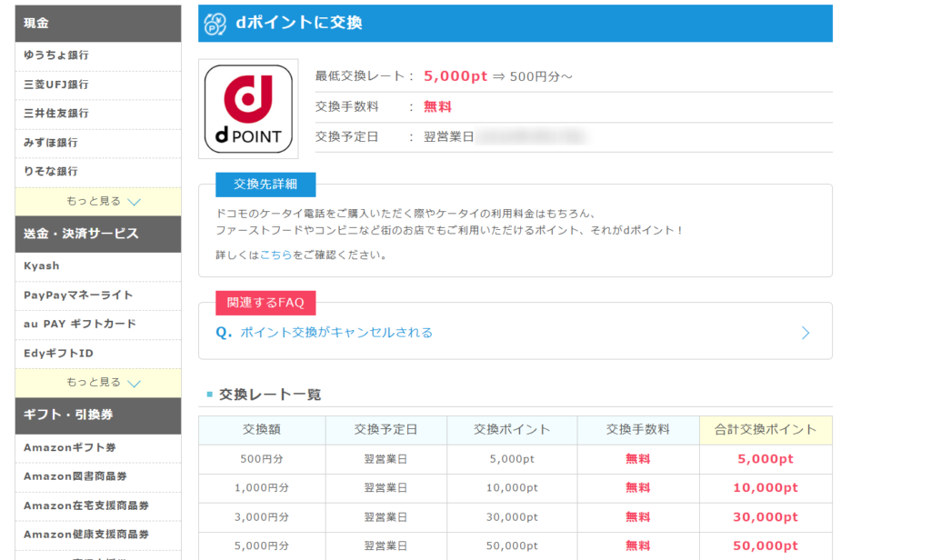931x560 pixels.
Task: Click the 交換レート一覧 heading
Action: pos(270,395)
